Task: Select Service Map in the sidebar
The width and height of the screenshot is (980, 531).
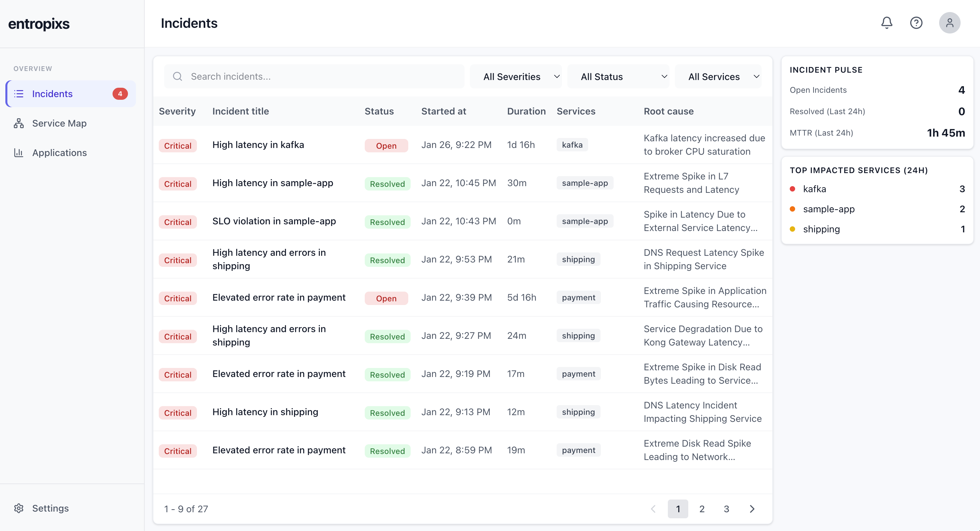Action: click(x=59, y=123)
